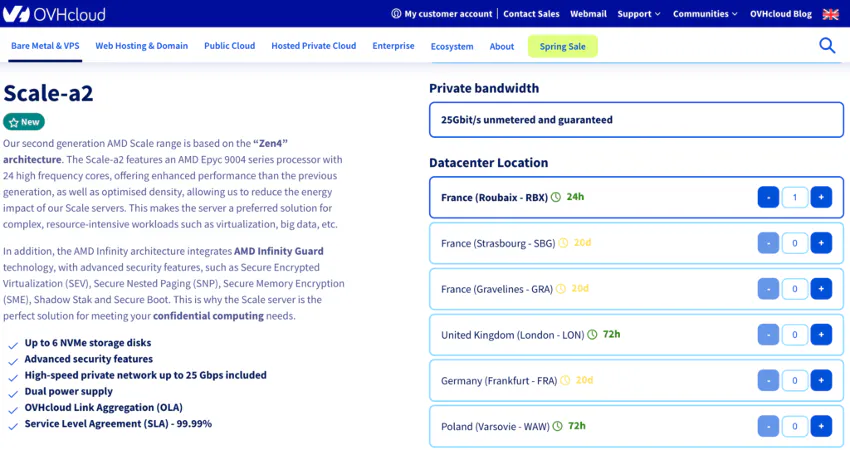850x450 pixels.
Task: Click 'Service Level Agreement (SLA) - 99.99%'
Action: click(x=118, y=424)
